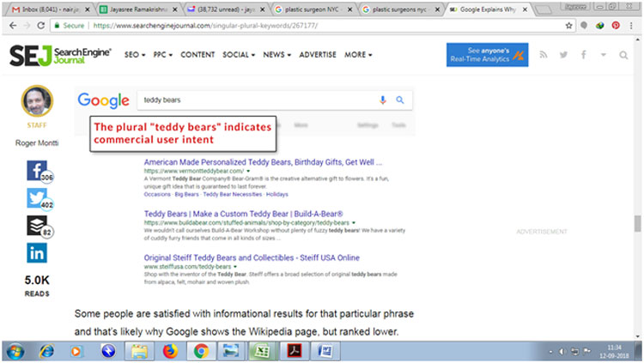This screenshot has width=644, height=363.
Task: Expand the NEWS dropdown menu
Action: pyautogui.click(x=276, y=55)
